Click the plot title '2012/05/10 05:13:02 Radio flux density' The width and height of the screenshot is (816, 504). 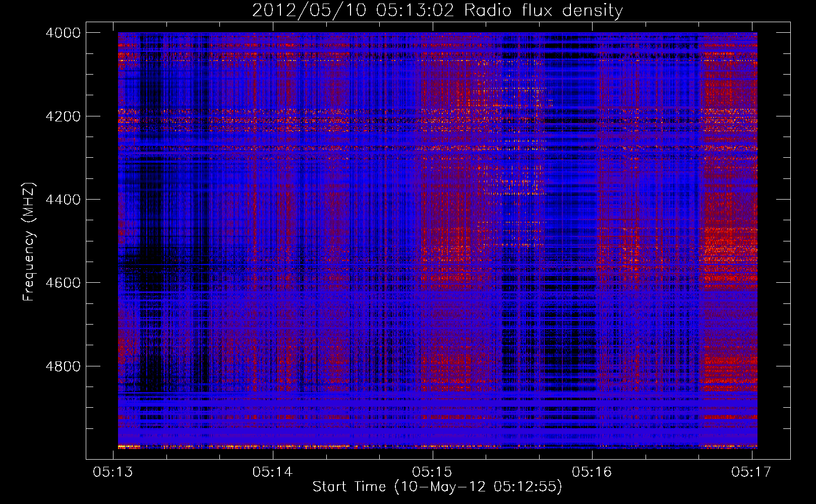(x=437, y=11)
